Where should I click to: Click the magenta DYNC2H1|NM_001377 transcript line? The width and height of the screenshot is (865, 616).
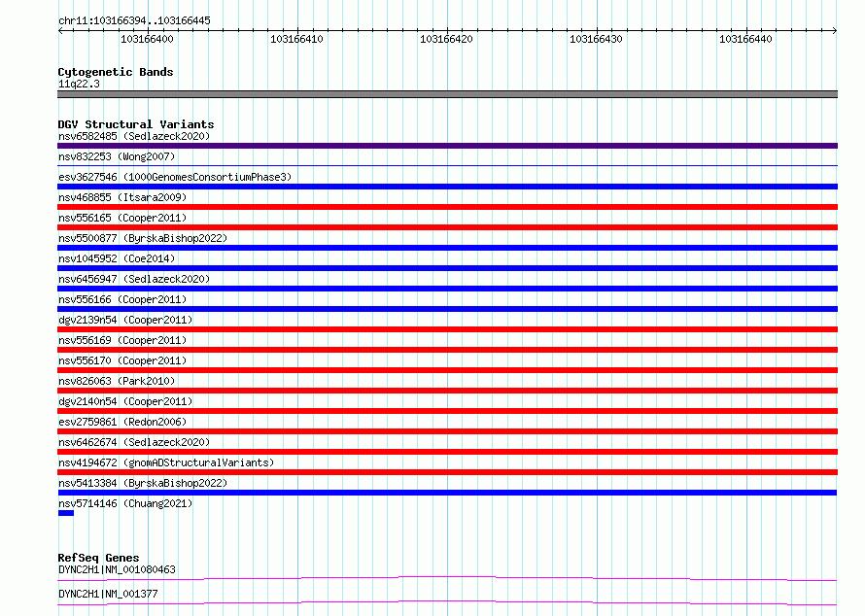pos(447,602)
